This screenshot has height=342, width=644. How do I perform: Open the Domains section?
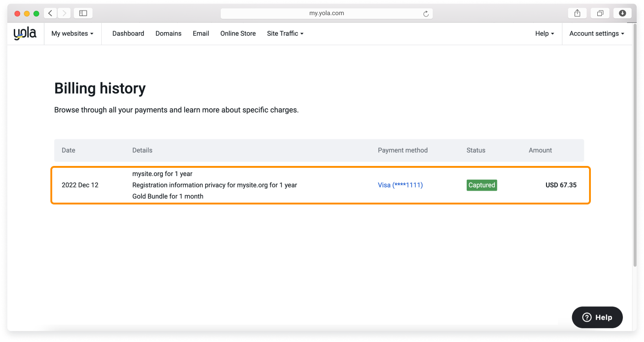(x=168, y=33)
